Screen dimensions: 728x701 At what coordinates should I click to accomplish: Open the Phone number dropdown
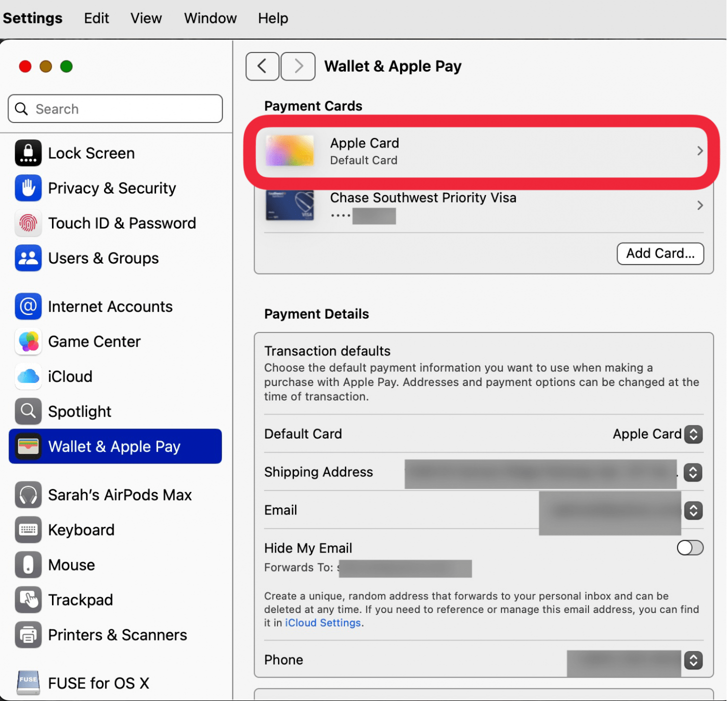tap(693, 660)
